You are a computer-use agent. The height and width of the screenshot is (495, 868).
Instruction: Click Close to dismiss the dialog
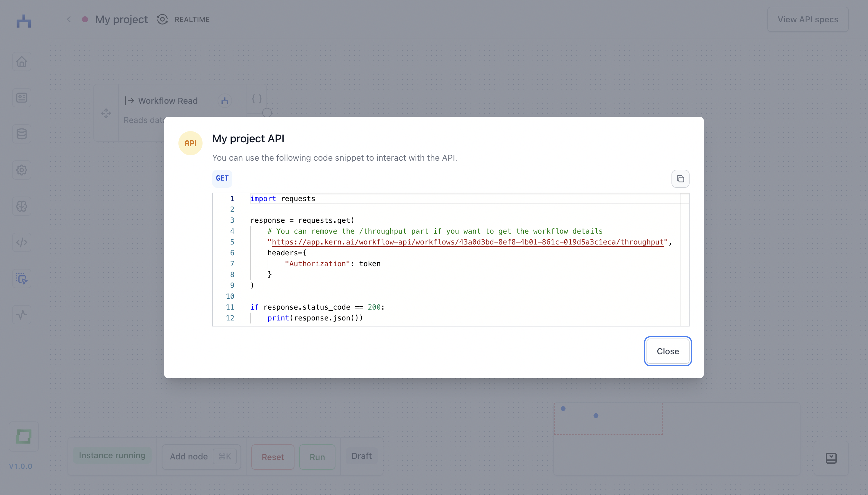tap(668, 351)
